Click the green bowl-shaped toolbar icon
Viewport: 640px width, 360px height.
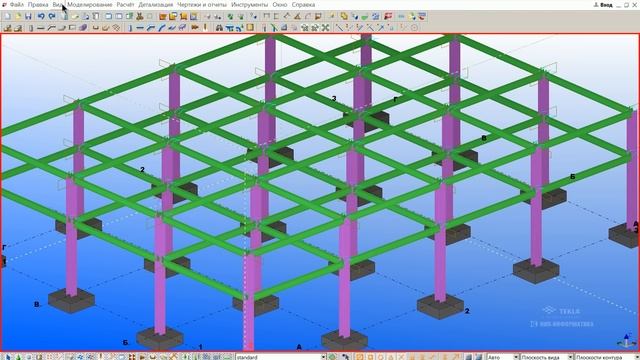pos(364,17)
